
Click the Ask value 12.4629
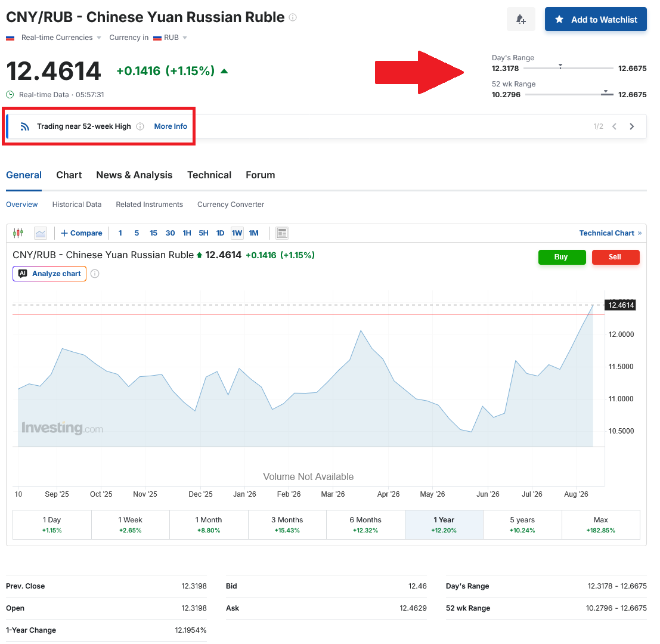coord(413,608)
